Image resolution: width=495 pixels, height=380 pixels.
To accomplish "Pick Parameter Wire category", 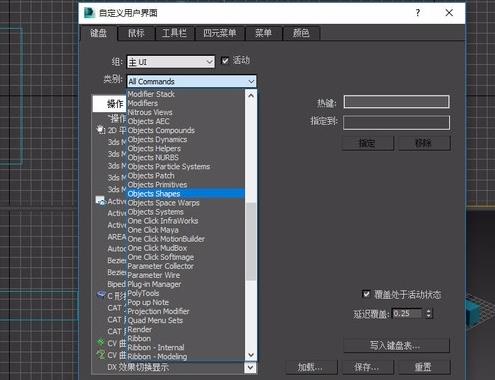I will (x=154, y=275).
